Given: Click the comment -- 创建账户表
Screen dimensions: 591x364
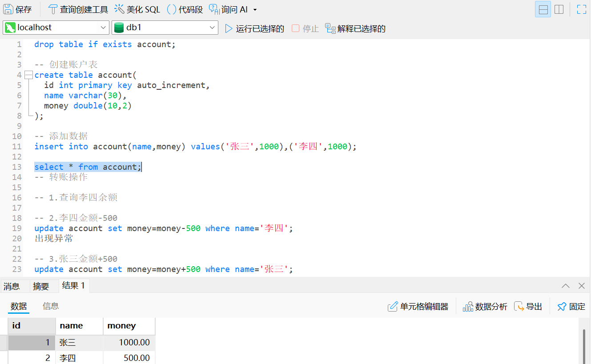Looking at the screenshot, I should point(66,65).
